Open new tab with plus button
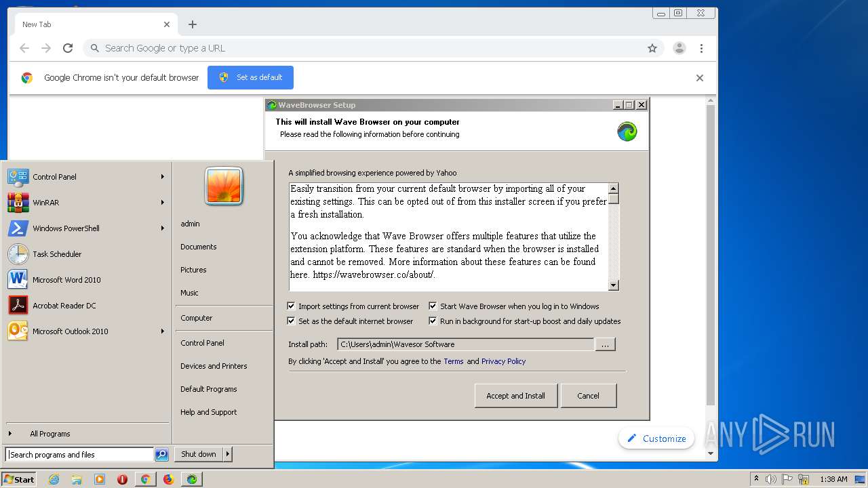868x488 pixels. click(x=193, y=24)
